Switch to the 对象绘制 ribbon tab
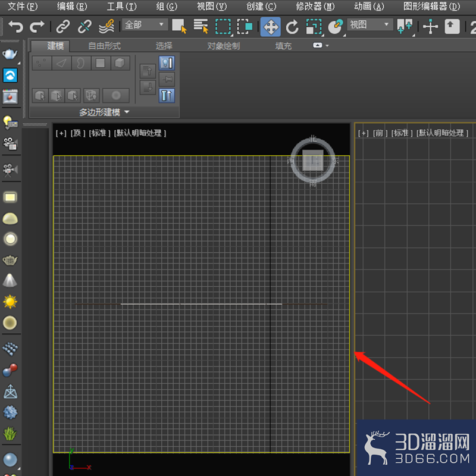 click(x=224, y=46)
